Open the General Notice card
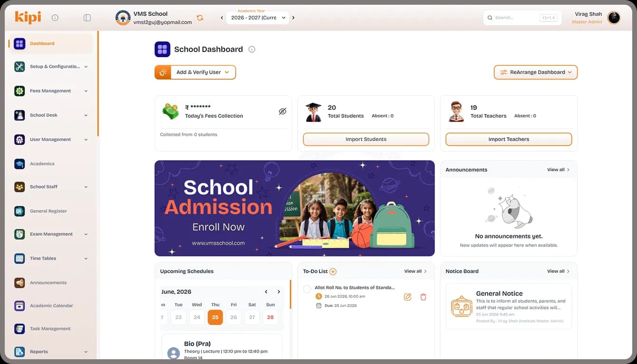Image resolution: width=637 pixels, height=364 pixels. tap(509, 306)
